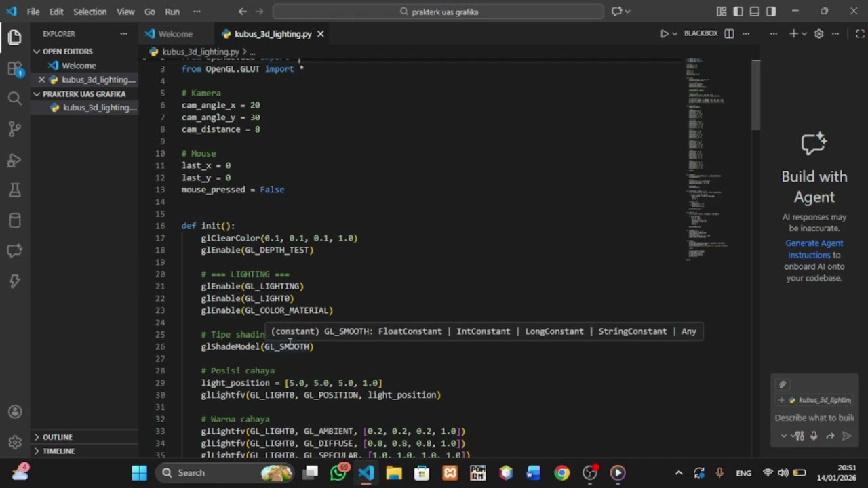Open File Explorer from the taskbar
Image resolution: width=868 pixels, height=488 pixels.
click(x=394, y=473)
